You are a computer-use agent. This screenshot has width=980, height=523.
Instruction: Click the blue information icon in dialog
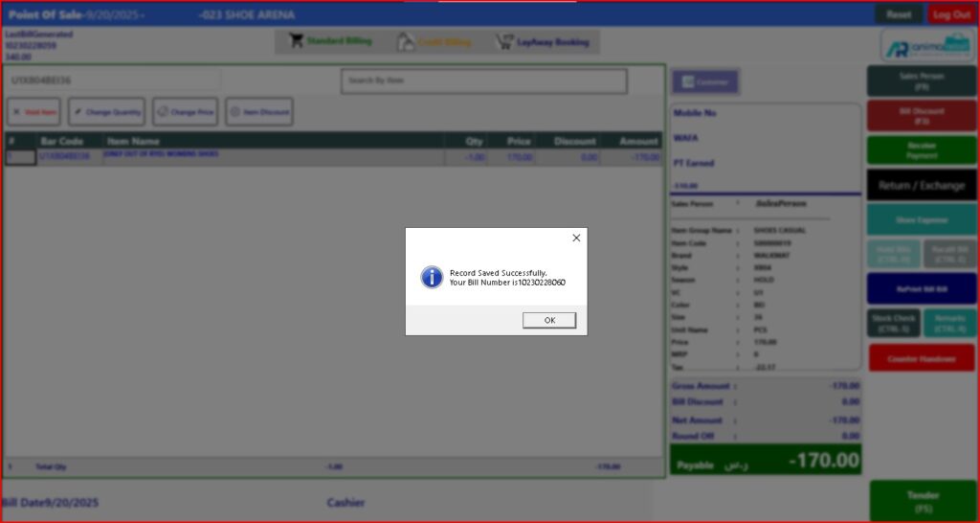coord(432,278)
